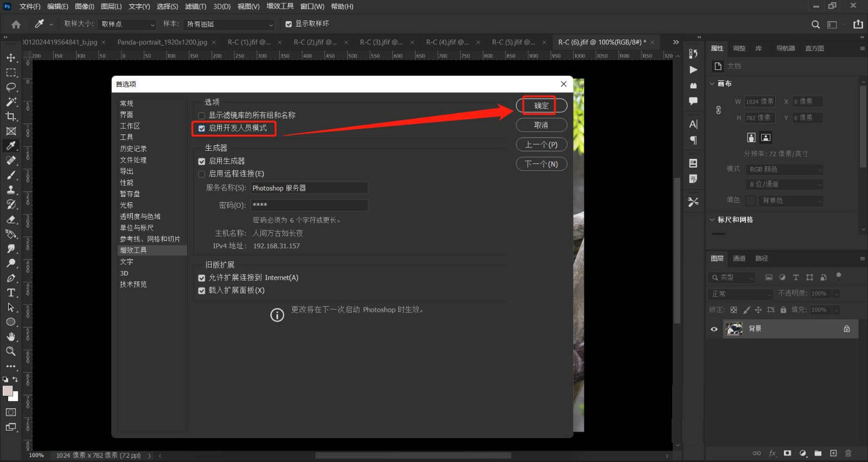Open the layer filter 类型 dropdown
Image resolution: width=868 pixels, height=462 pixels.
732,277
